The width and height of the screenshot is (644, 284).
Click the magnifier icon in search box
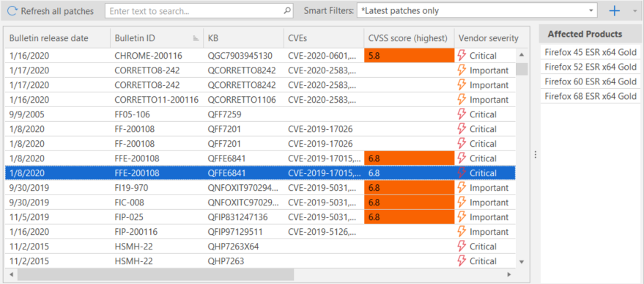coord(287,11)
